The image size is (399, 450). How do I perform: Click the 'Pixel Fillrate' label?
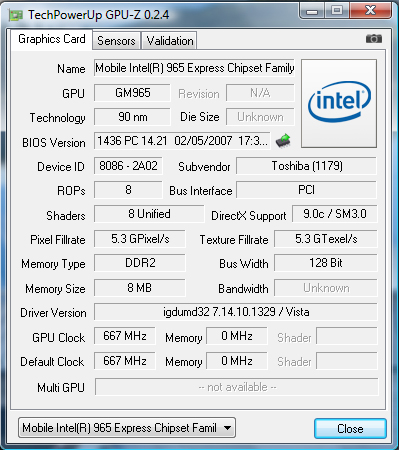(x=58, y=240)
